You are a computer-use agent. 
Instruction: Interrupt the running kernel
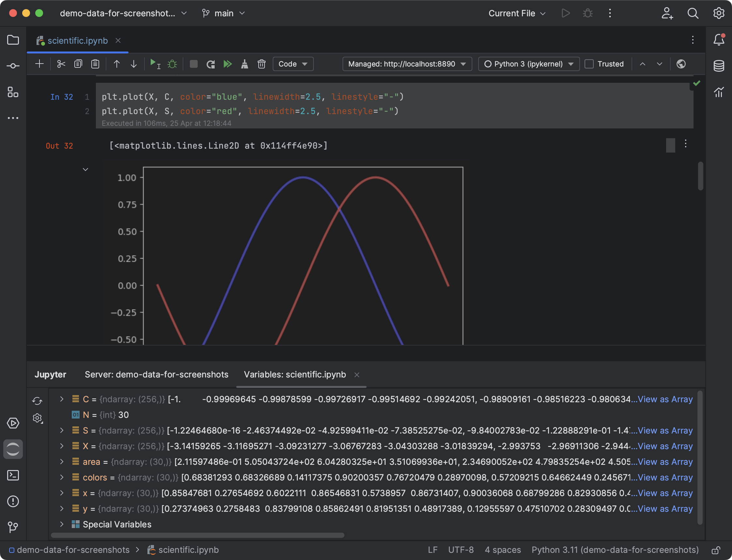(x=193, y=64)
